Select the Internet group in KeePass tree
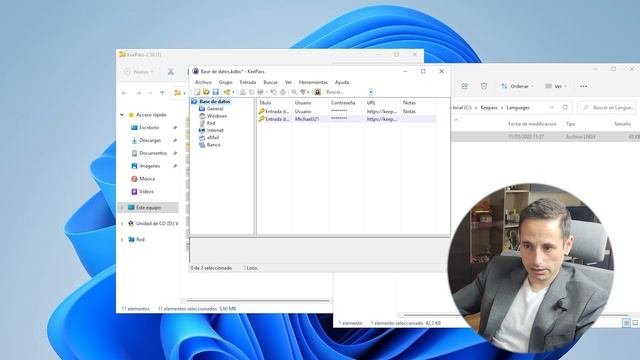 click(x=215, y=130)
